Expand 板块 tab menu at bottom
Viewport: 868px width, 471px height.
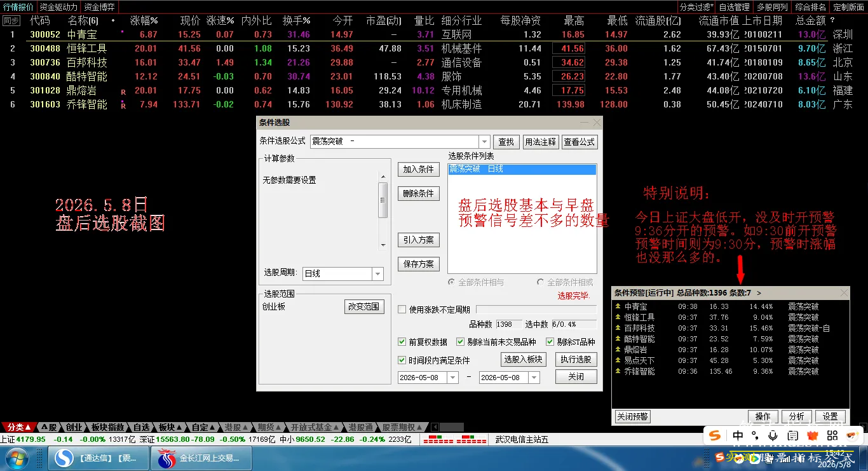click(171, 427)
